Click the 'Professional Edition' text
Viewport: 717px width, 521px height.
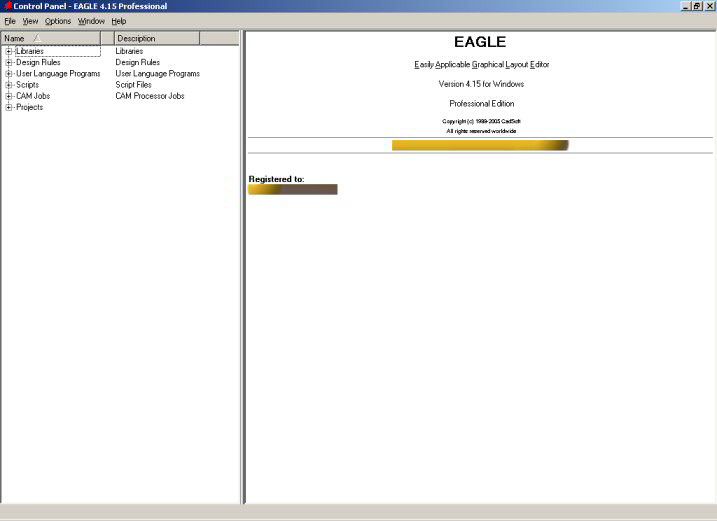[x=482, y=104]
